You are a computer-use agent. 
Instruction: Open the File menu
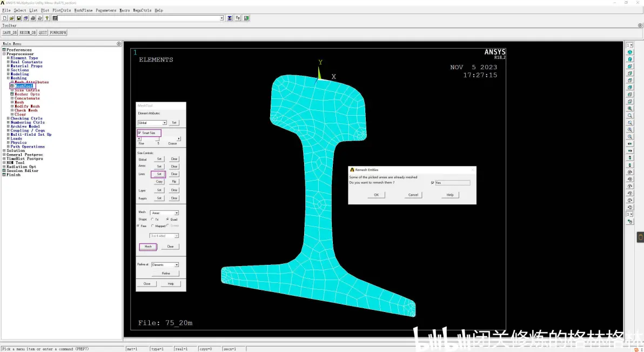[x=6, y=10]
